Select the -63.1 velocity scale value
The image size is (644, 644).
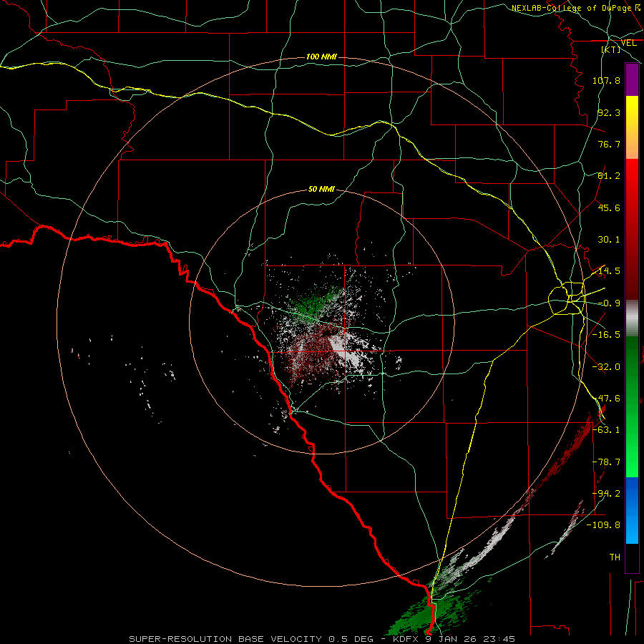pyautogui.click(x=606, y=430)
